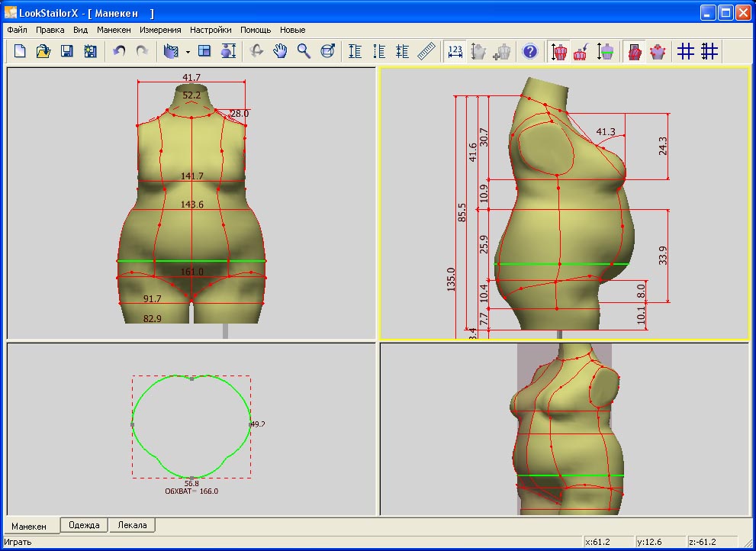This screenshot has height=551, width=756.
Task: Open the Настройки menu
Action: pos(211,30)
